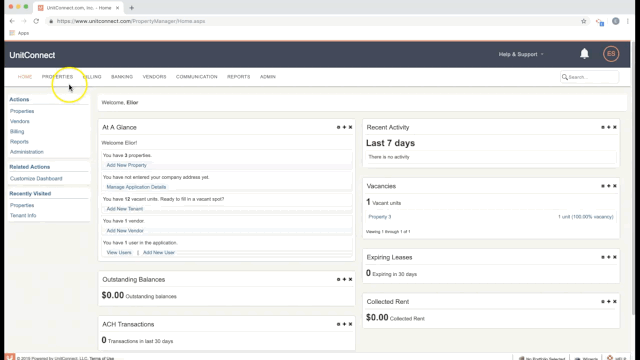
Task: Close the At A Glance widget
Action: (350, 127)
